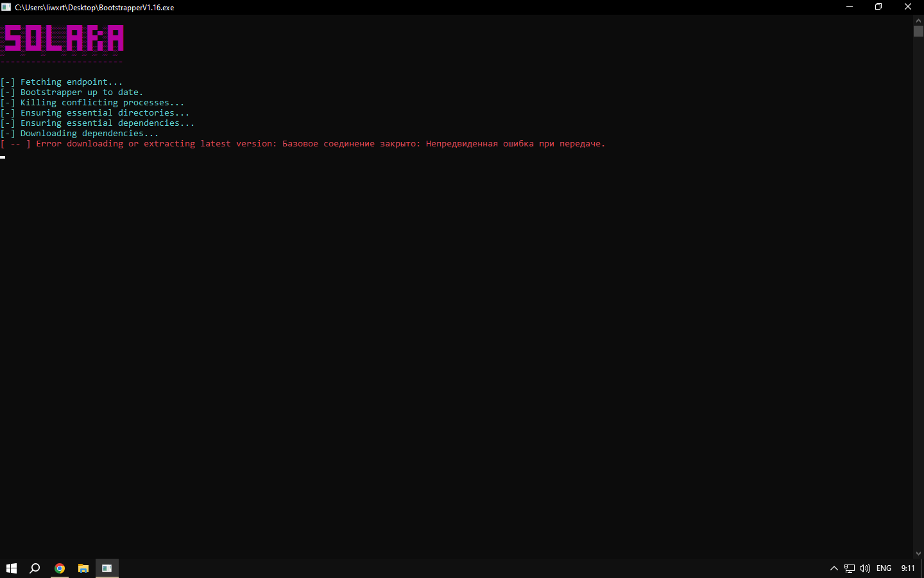Viewport: 924px width, 578px height.
Task: Minimize the Bootstrapper console window
Action: pyautogui.click(x=850, y=7)
